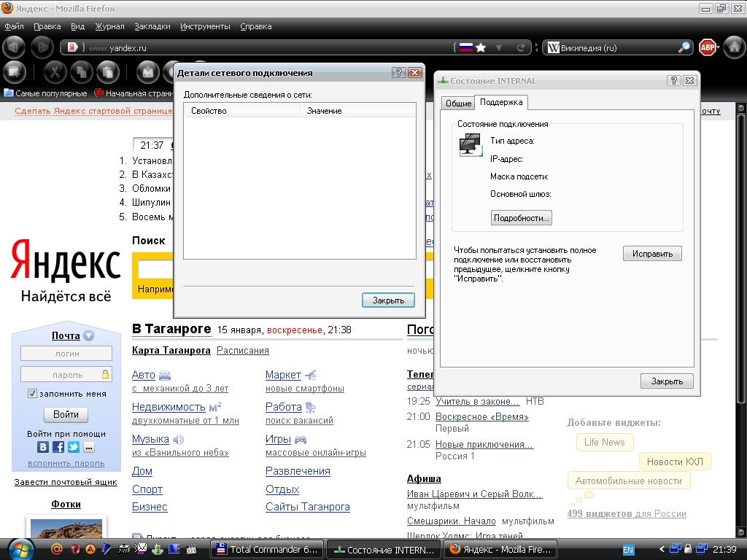Click the Russian flag icon in address bar
The image size is (747, 560).
coord(466,47)
